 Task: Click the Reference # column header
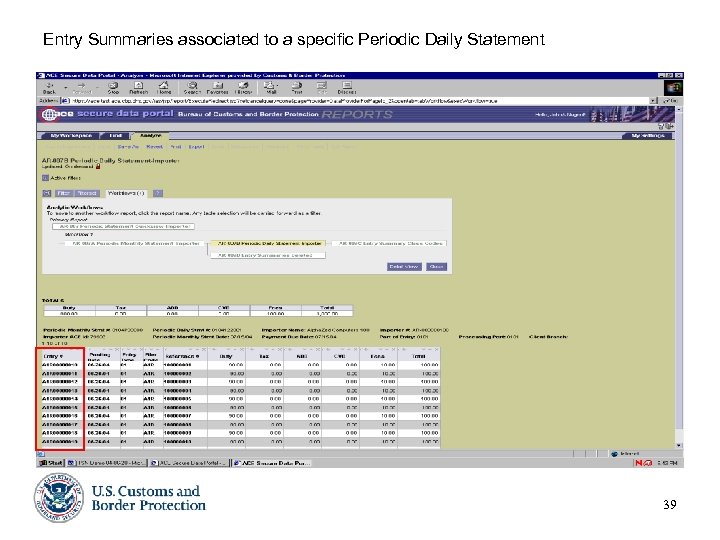pyautogui.click(x=185, y=356)
